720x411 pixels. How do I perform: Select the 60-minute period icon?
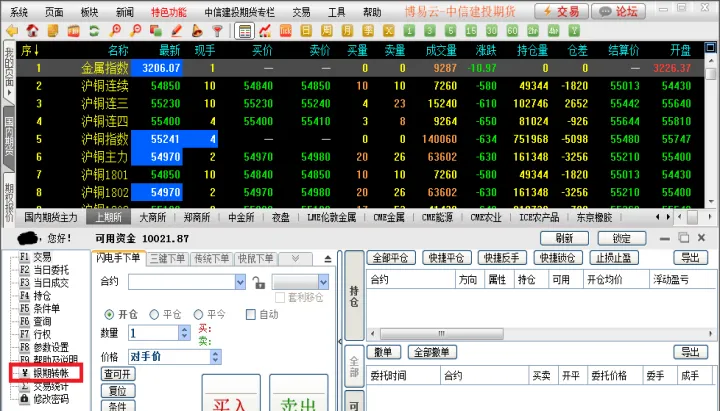pos(512,31)
